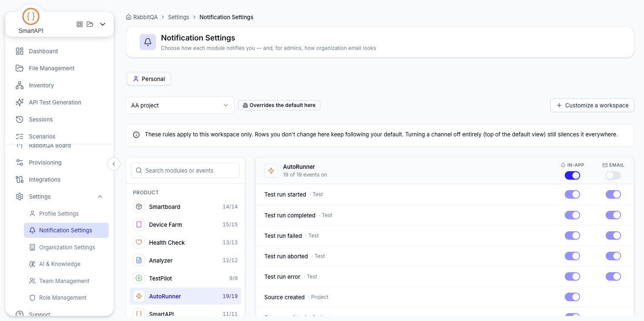Select the Personal tab

(149, 79)
